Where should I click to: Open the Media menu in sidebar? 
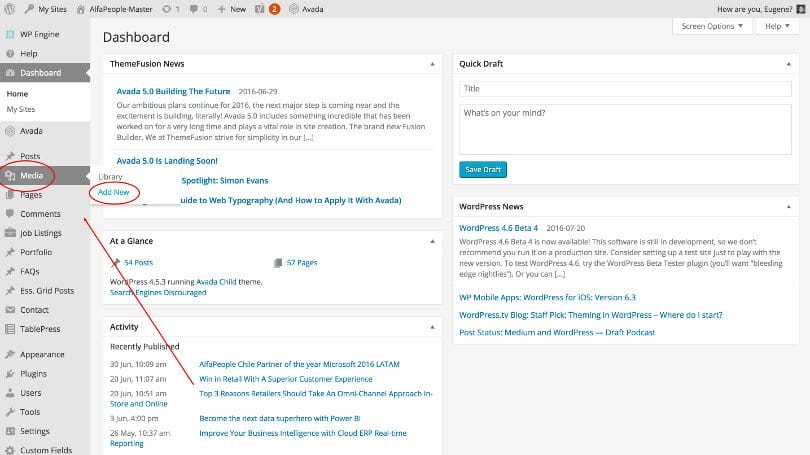32,176
